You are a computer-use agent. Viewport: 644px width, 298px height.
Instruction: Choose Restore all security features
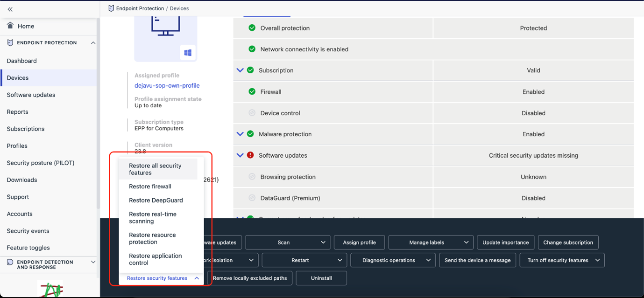pyautogui.click(x=158, y=169)
